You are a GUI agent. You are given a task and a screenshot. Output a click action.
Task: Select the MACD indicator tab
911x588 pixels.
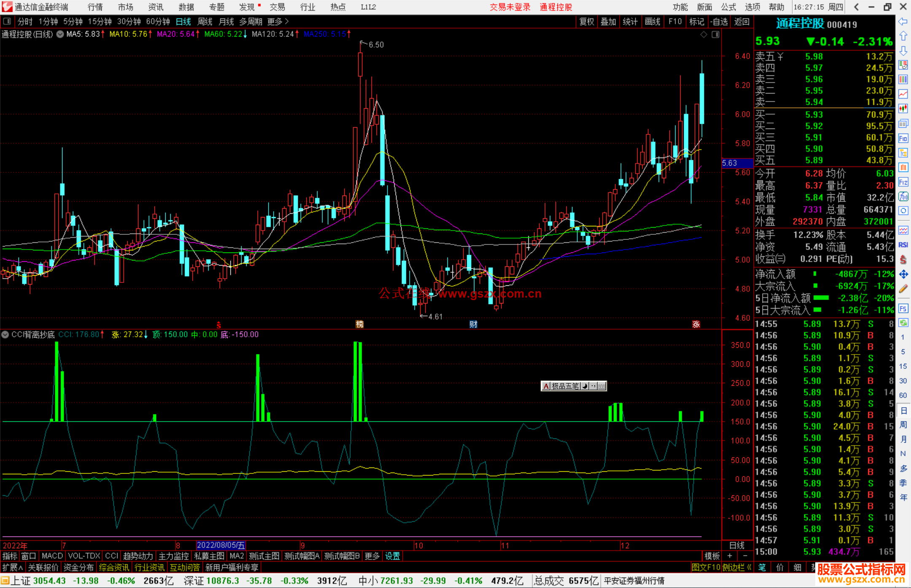52,556
